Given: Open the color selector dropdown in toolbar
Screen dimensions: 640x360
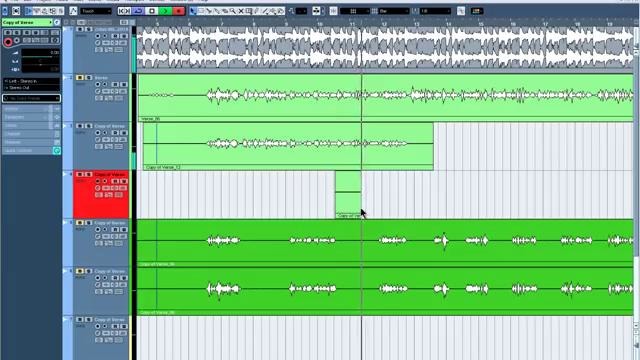Looking at the screenshot, I should click(x=476, y=11).
